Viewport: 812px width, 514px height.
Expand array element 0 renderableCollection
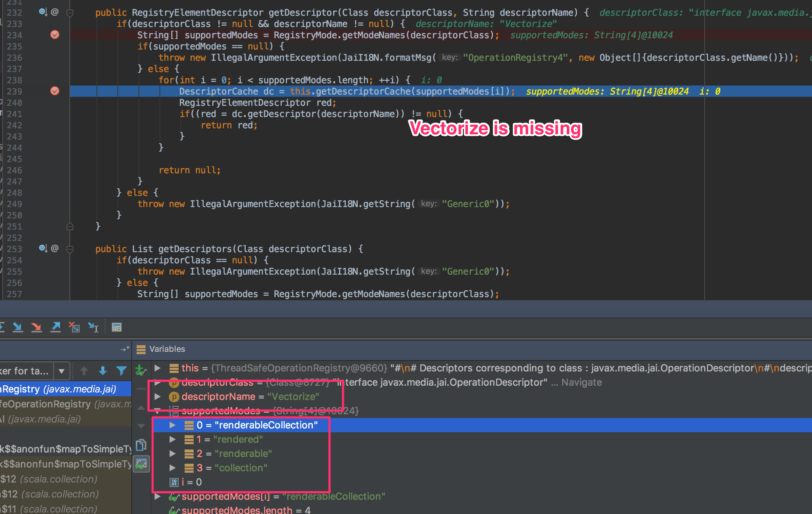pos(172,425)
